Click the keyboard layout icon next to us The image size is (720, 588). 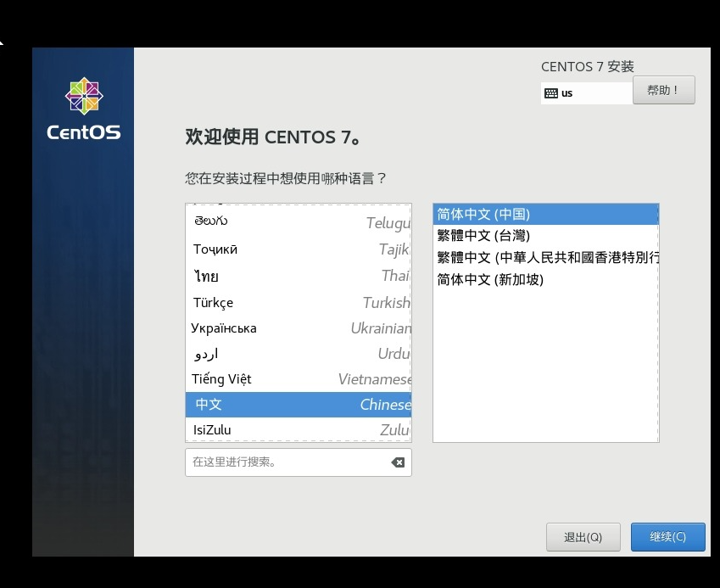[x=551, y=93]
